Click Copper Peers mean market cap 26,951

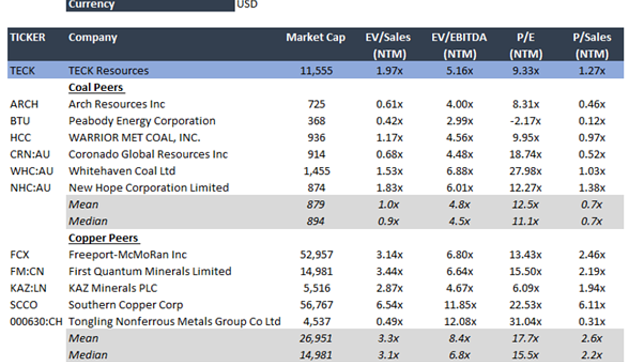[x=316, y=338]
